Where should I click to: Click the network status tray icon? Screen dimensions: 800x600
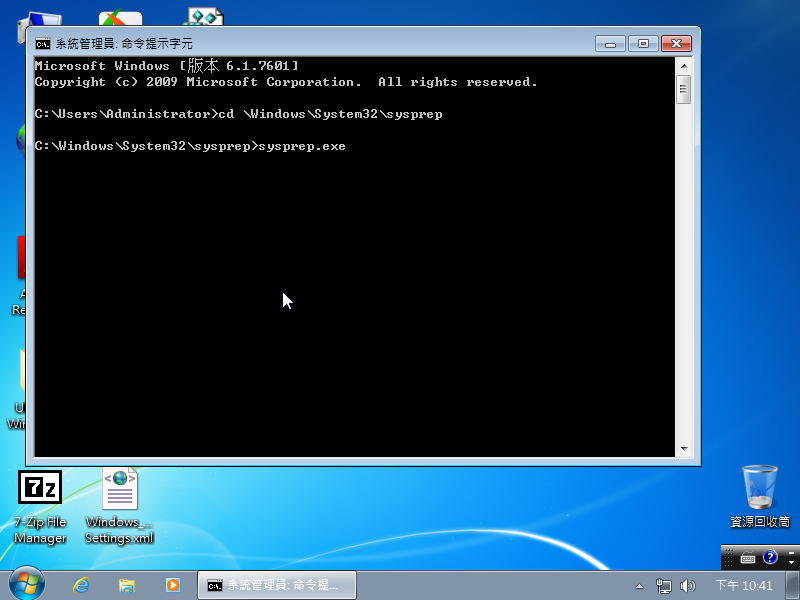pyautogui.click(x=663, y=586)
